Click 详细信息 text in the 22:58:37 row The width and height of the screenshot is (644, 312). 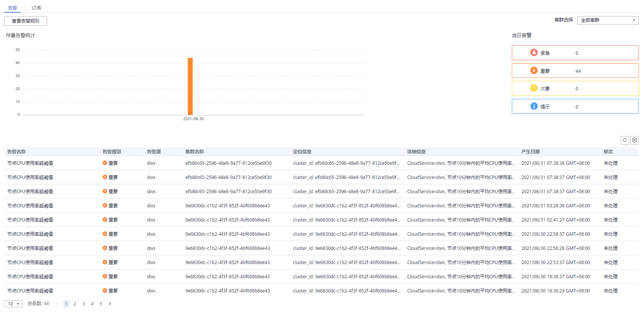pos(461,234)
